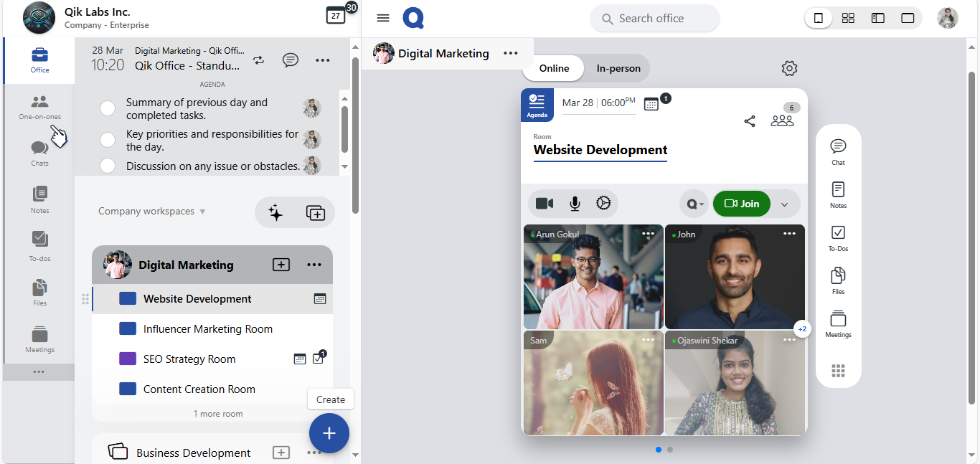
Task: Open Files in the left sidebar
Action: [39, 293]
